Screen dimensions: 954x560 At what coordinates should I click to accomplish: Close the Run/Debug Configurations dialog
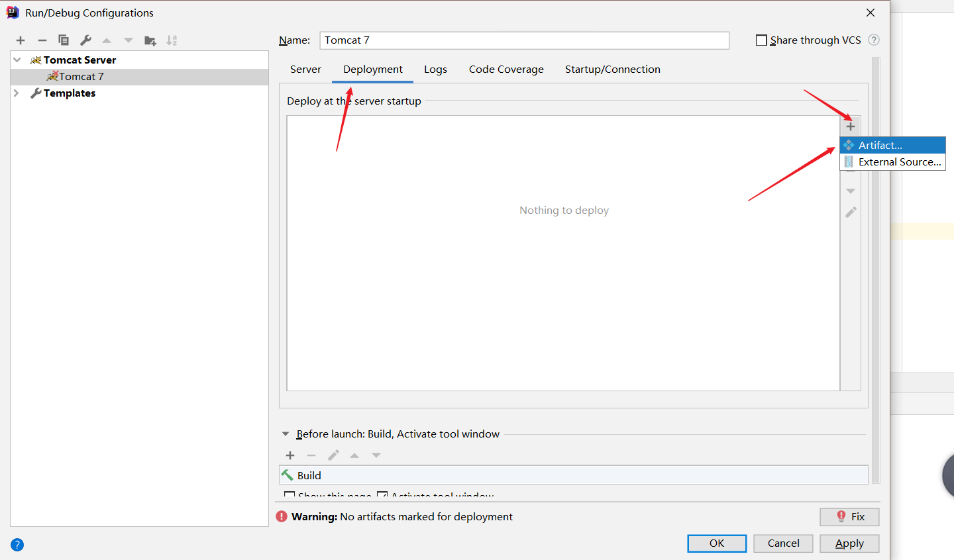pos(871,13)
